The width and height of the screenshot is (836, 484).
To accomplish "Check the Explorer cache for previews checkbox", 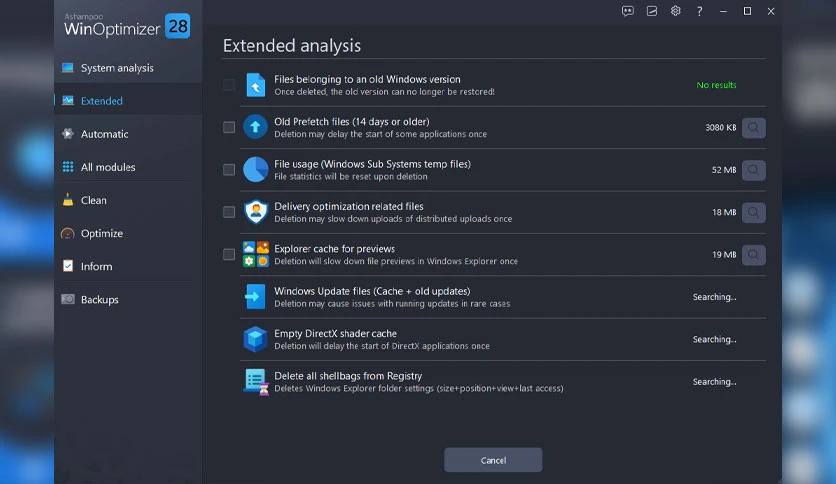I will 229,254.
